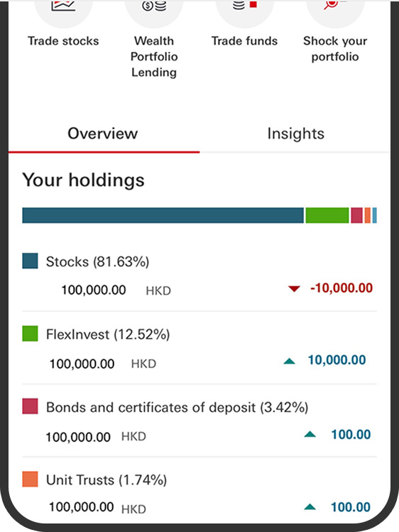This screenshot has width=399, height=532.
Task: Open Wealth Portfolio Lending icon
Action: (154, 10)
